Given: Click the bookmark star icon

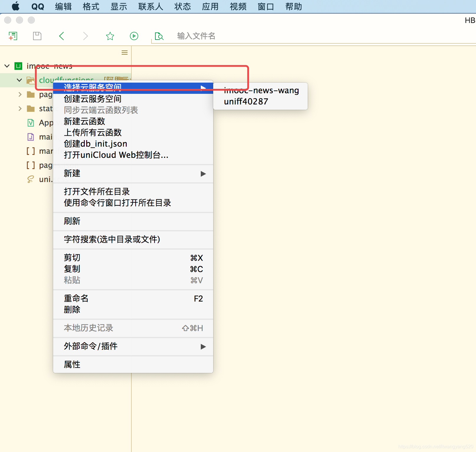Looking at the screenshot, I should pyautogui.click(x=110, y=36).
